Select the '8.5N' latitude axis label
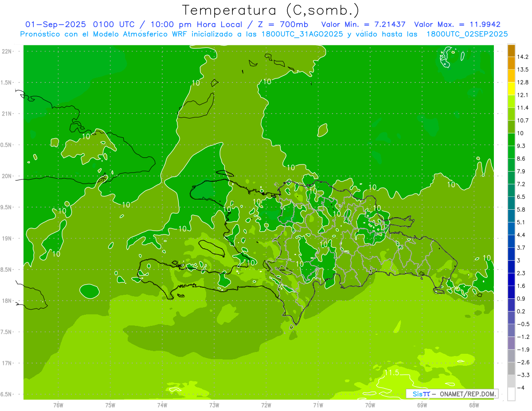 7,270
